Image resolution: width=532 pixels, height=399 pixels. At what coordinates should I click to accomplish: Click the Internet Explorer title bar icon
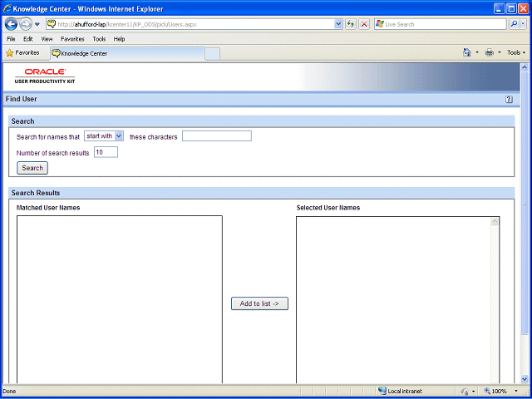7,9
